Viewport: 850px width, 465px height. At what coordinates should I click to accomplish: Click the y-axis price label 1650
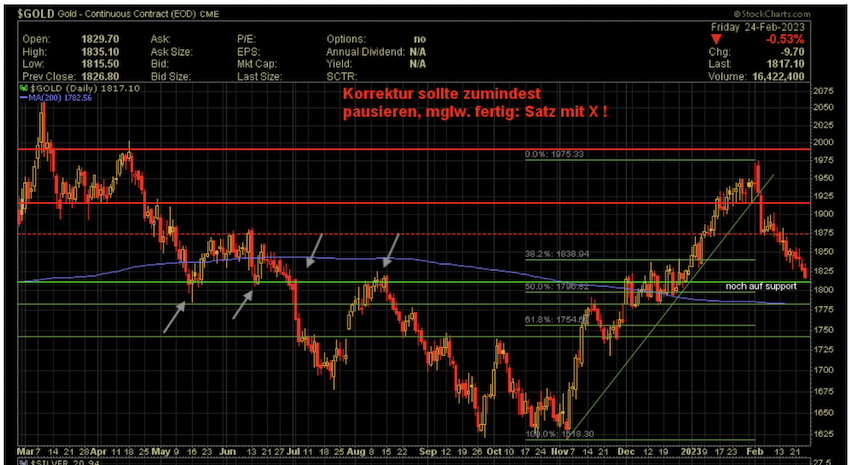(x=823, y=412)
